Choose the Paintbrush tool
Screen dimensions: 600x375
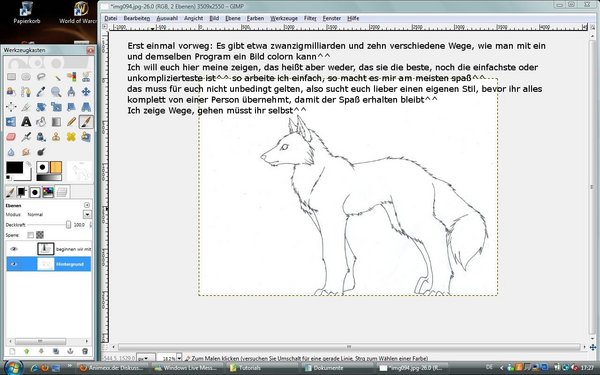pos(86,122)
